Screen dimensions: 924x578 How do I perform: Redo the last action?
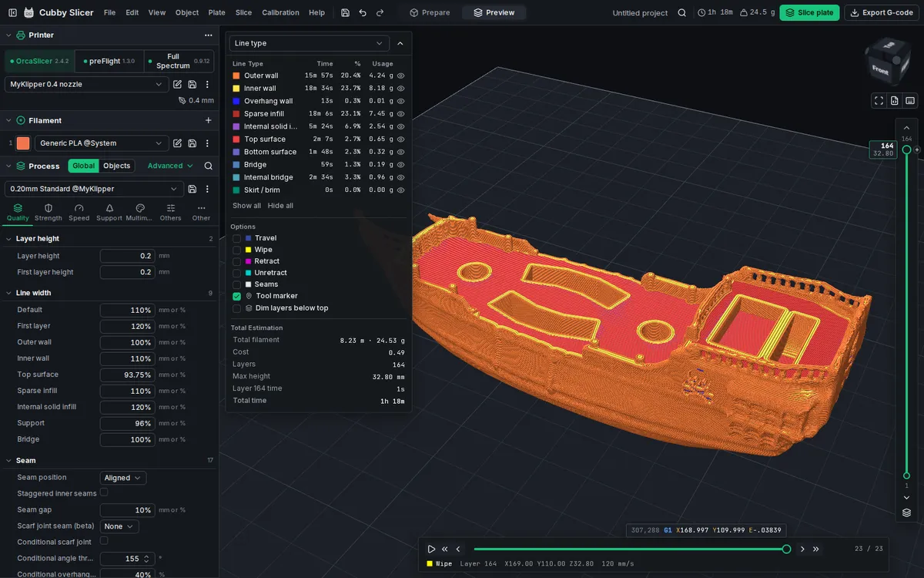coord(380,12)
